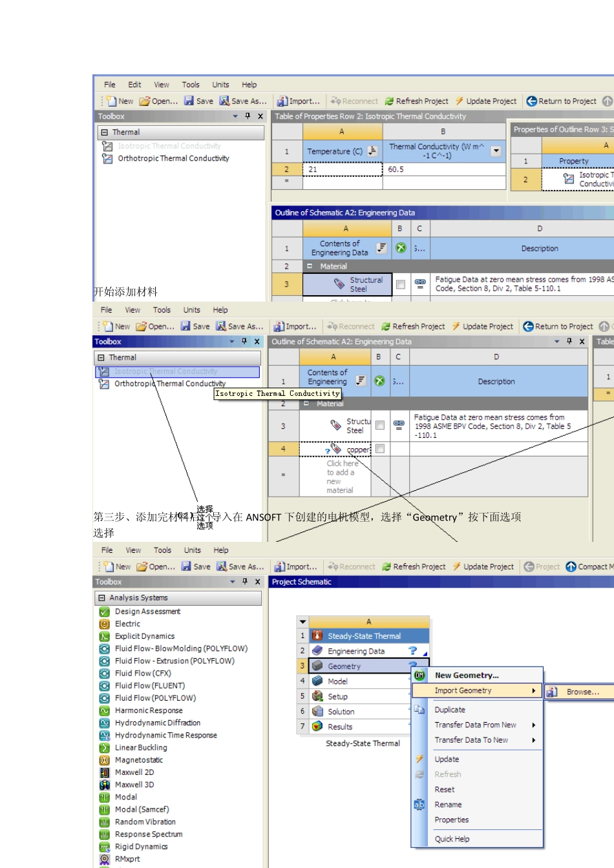Collapse Thermal group in middle toolbox

pos(101,358)
